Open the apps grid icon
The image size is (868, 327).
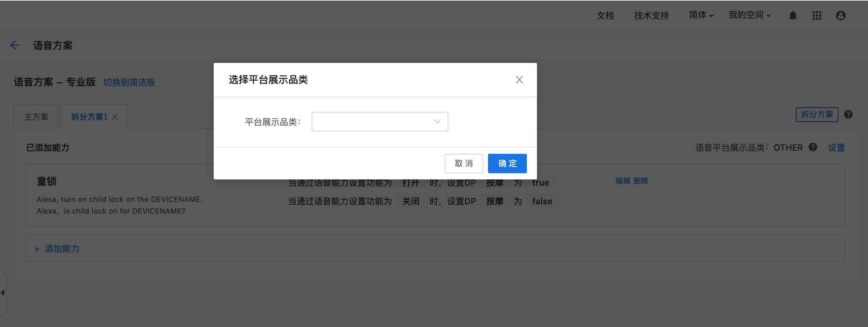[x=817, y=16]
